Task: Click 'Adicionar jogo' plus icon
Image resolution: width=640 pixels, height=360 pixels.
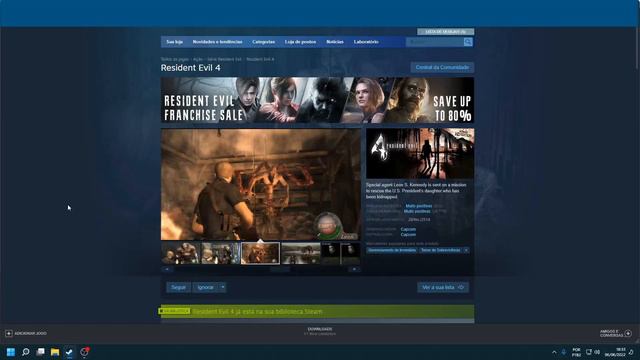Action: click(x=9, y=333)
